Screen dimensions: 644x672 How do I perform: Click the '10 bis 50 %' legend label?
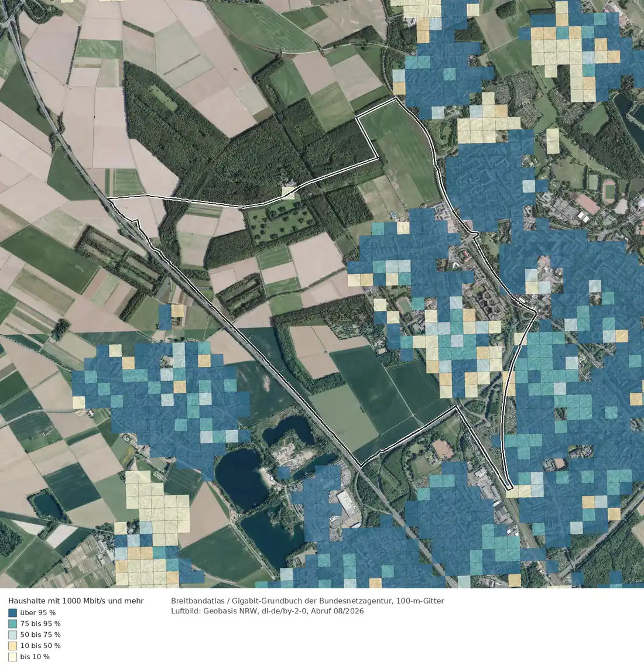click(x=40, y=646)
